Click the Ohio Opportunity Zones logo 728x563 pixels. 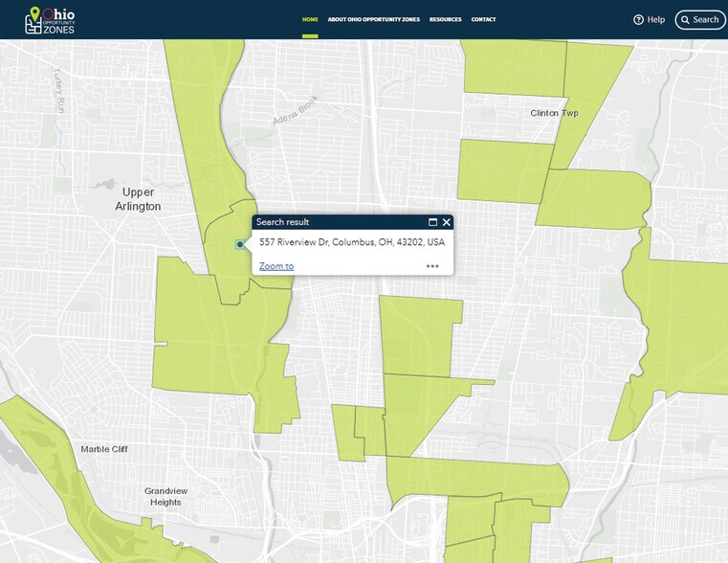(51, 19)
